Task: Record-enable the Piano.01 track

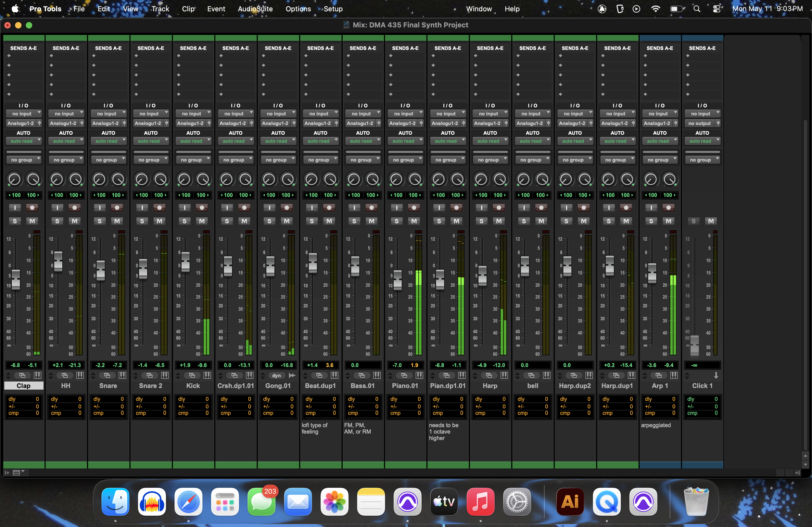Action: coord(413,208)
